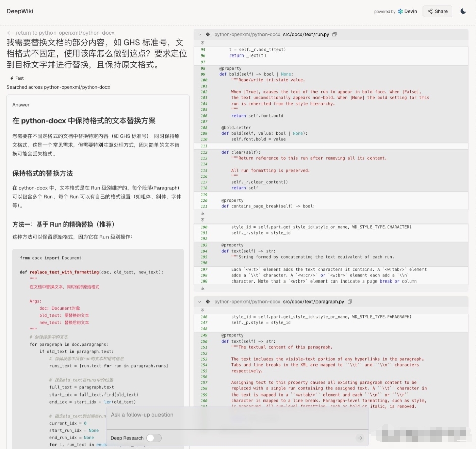The height and width of the screenshot is (449, 476).
Task: Click 'powered by' text
Action: 384,12
